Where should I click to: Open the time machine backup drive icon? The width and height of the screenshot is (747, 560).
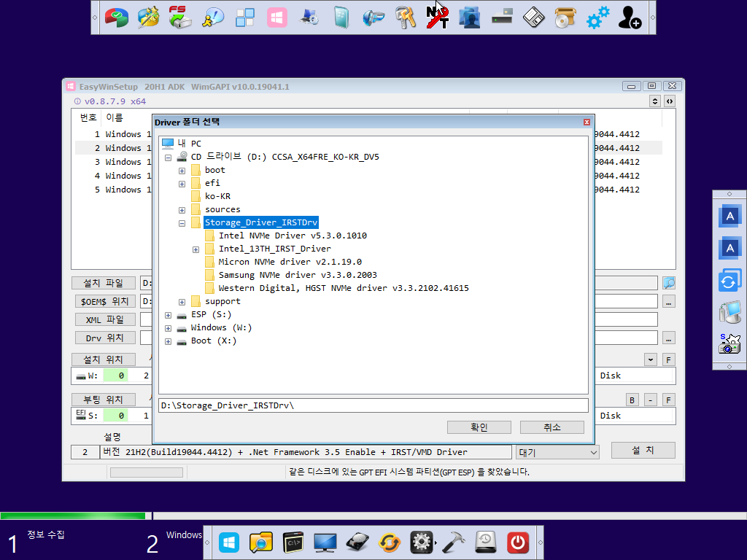tap(485, 542)
